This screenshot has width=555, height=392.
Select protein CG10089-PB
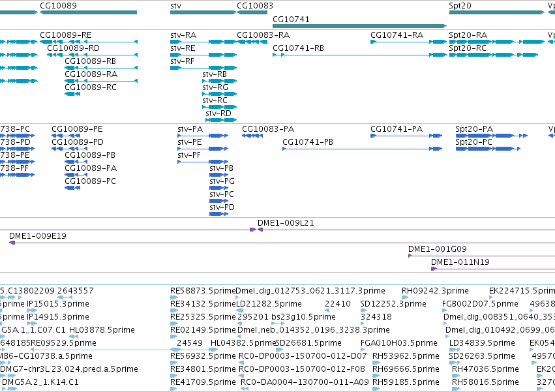[x=76, y=162]
